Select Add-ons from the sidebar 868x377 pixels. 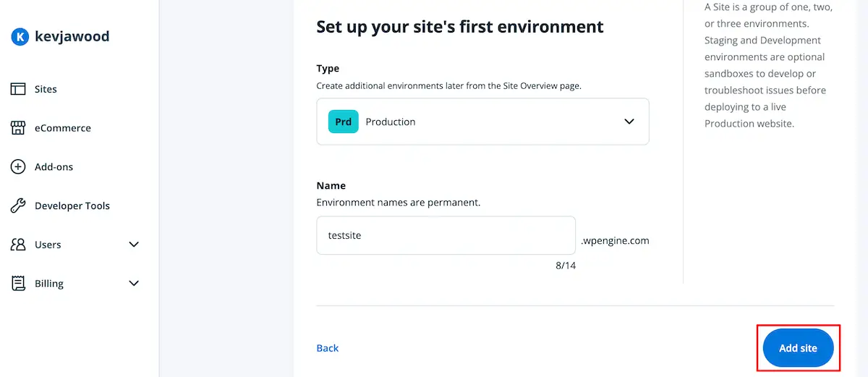point(54,167)
